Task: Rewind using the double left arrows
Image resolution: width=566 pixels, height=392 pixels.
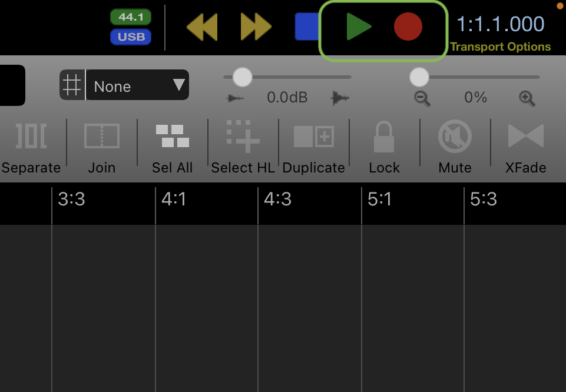Action: point(202,26)
